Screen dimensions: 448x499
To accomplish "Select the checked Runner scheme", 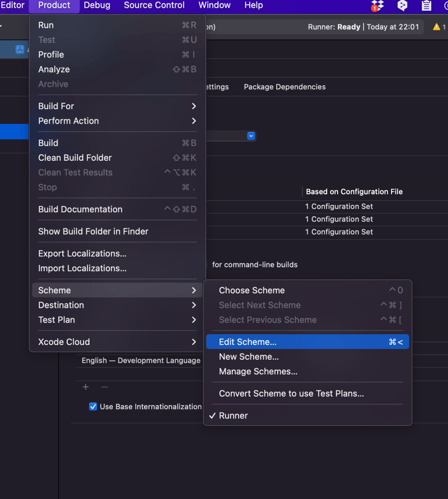I will (308, 416).
